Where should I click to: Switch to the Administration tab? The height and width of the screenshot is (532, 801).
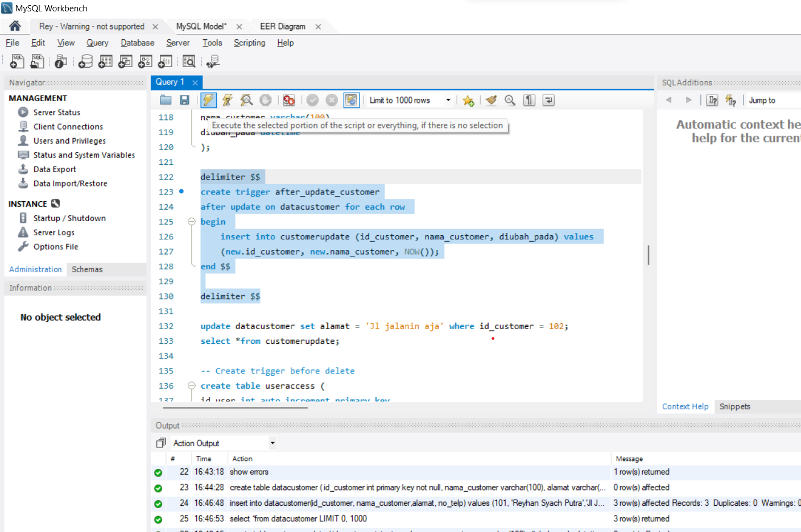[x=35, y=269]
